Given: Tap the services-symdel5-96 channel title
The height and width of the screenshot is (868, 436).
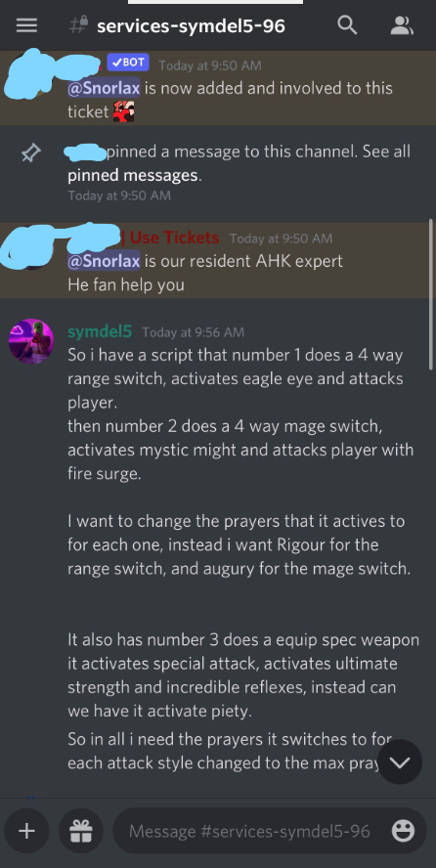Looking at the screenshot, I should click(191, 25).
